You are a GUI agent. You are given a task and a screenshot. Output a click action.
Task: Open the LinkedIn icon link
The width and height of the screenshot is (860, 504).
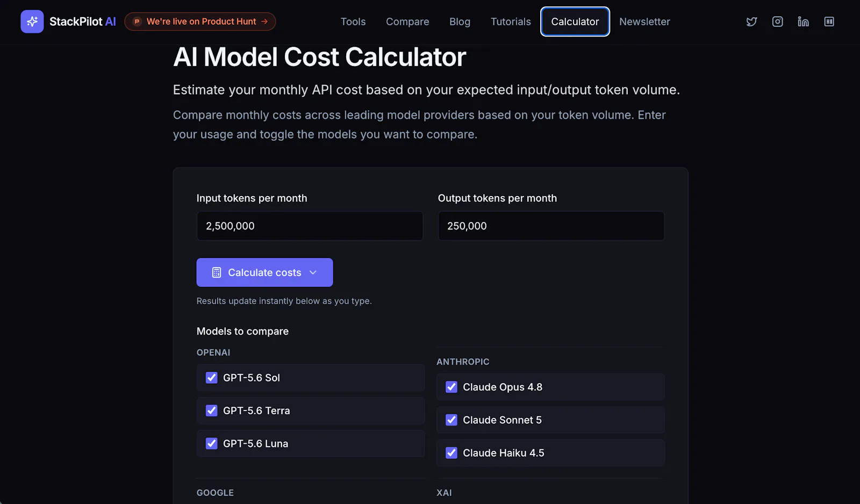tap(803, 21)
